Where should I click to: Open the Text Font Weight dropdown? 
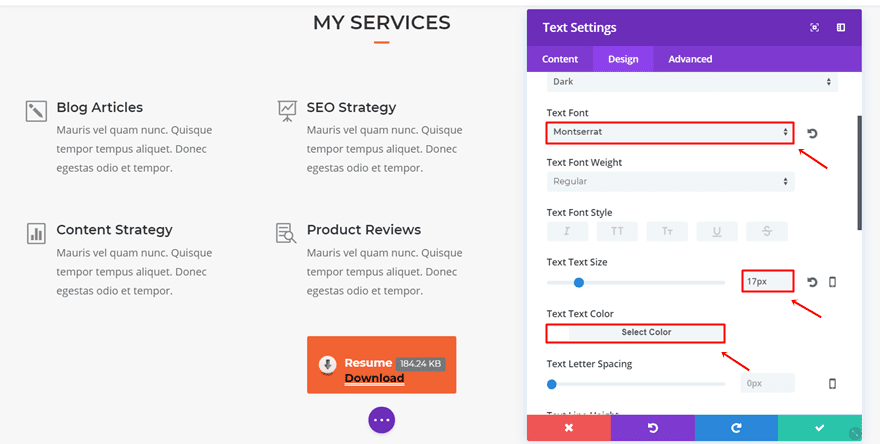(670, 181)
